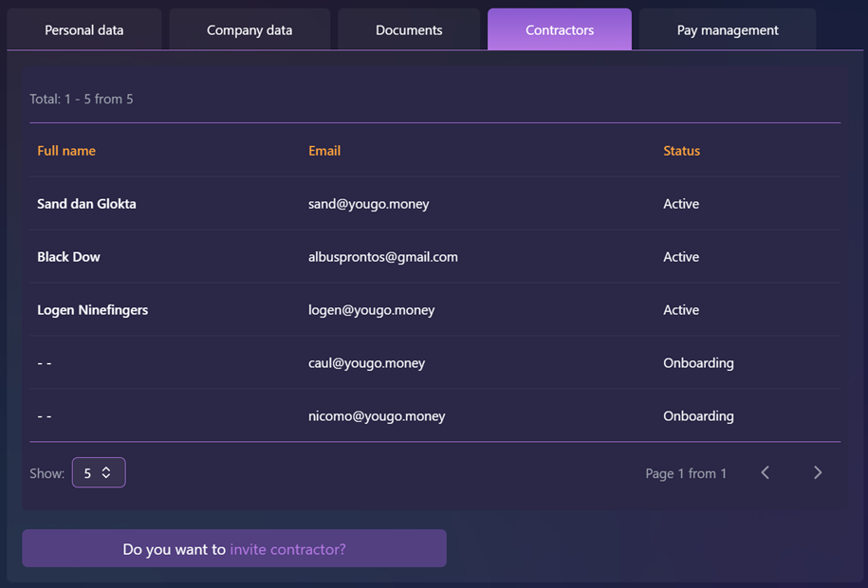Select the Documents tab

[409, 29]
